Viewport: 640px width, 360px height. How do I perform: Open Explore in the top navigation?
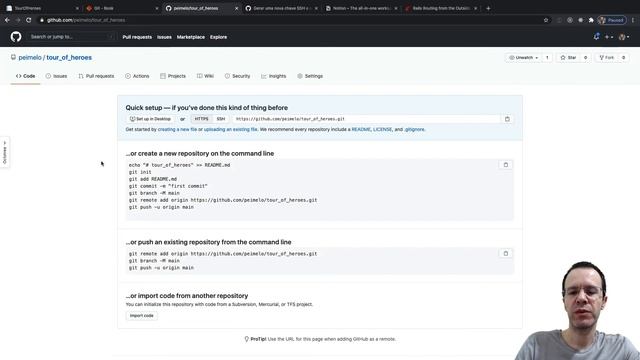[x=218, y=37]
